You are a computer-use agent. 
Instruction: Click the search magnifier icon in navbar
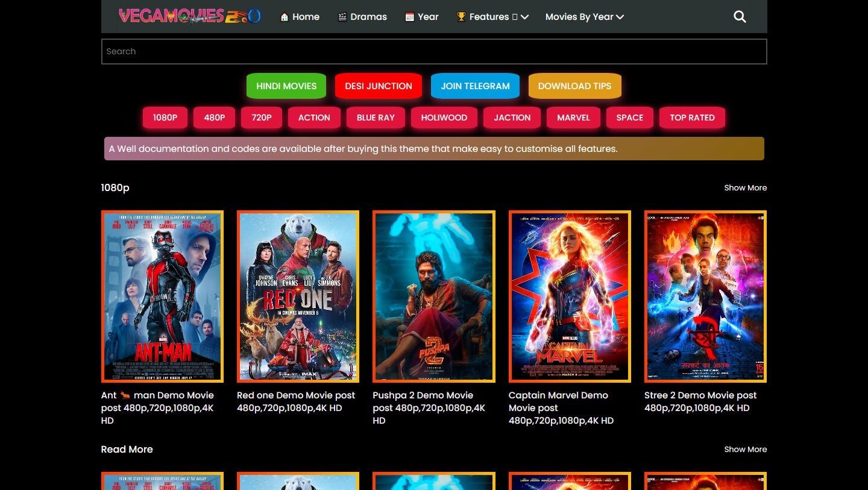point(740,17)
